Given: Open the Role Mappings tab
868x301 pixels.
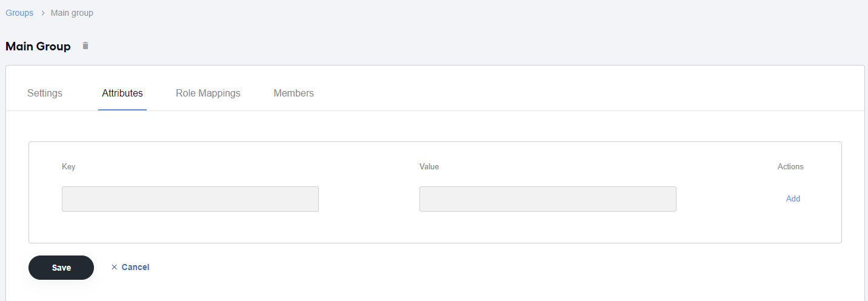Looking at the screenshot, I should coord(208,93).
